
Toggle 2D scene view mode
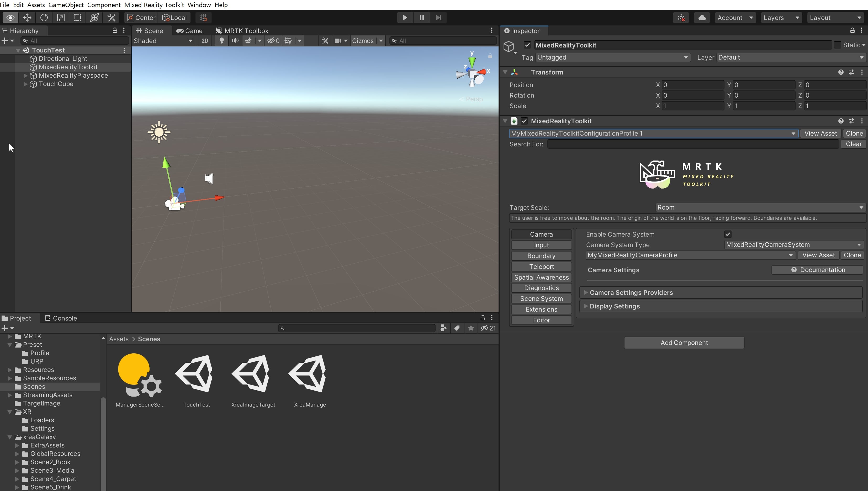[204, 40]
